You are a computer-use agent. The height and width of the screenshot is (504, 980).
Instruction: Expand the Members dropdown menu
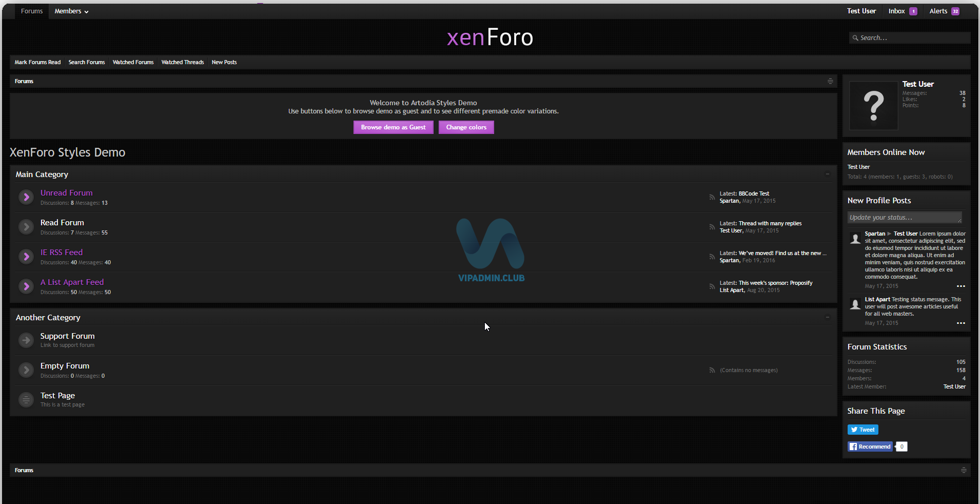[71, 11]
